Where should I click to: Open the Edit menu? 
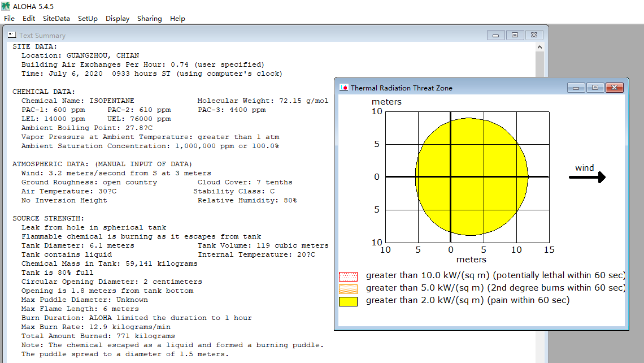(29, 19)
